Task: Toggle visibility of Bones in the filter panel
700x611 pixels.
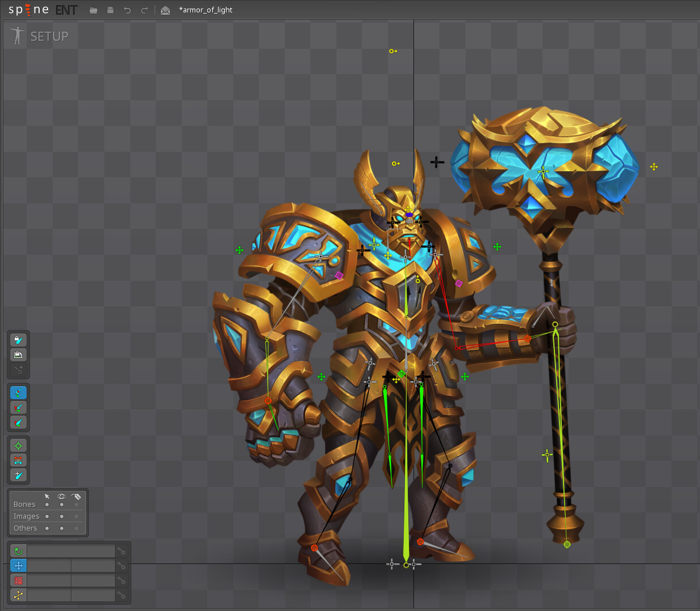Action: (61, 504)
